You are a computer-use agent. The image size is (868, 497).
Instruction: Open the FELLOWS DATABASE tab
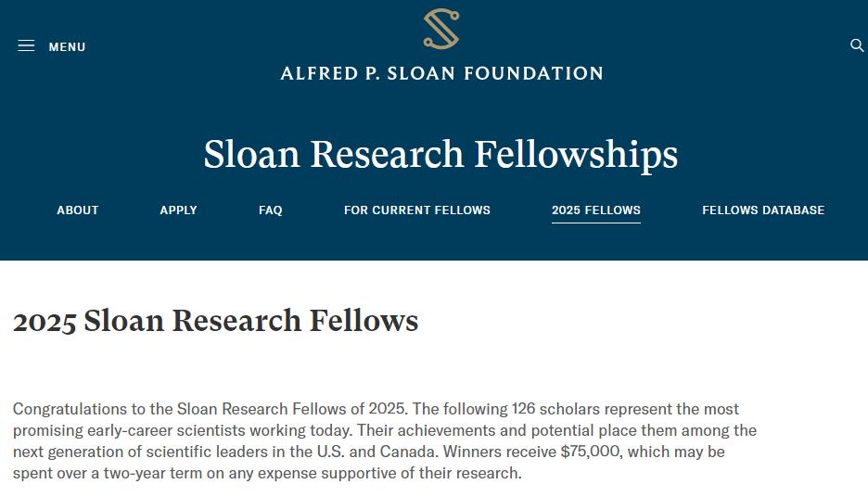pyautogui.click(x=763, y=210)
